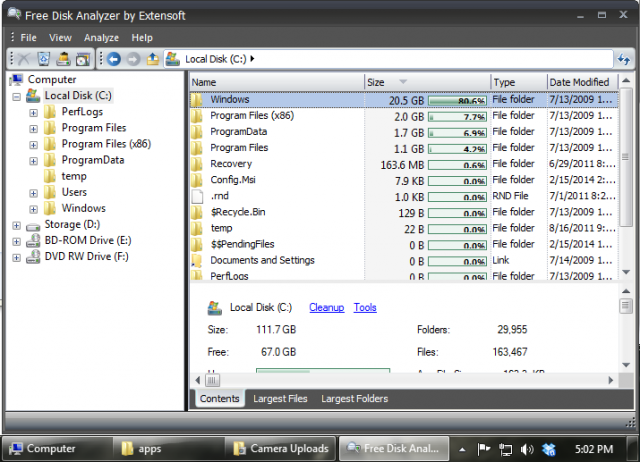Click details pane scroll down arrow
The height and width of the screenshot is (462, 640).
(x=626, y=365)
